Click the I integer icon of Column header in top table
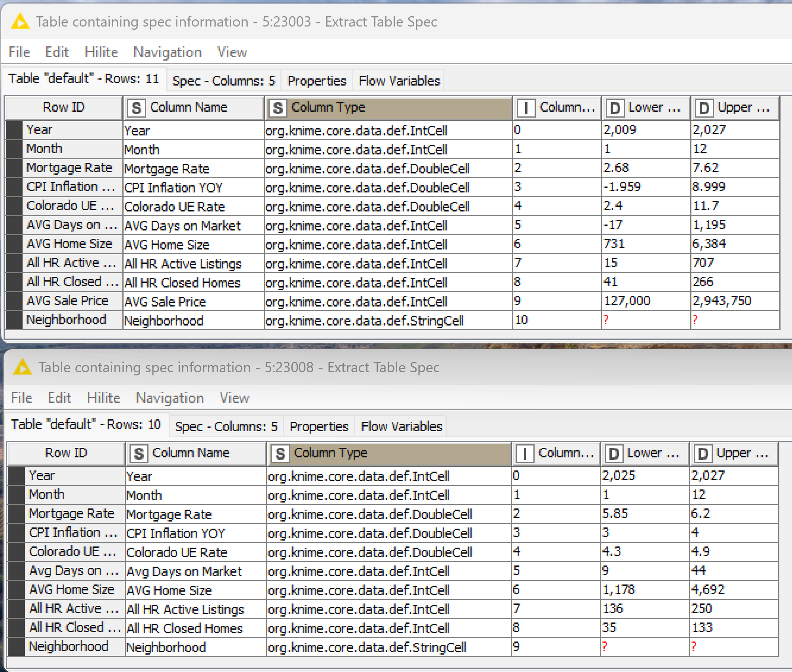792x672 pixels. click(x=526, y=108)
